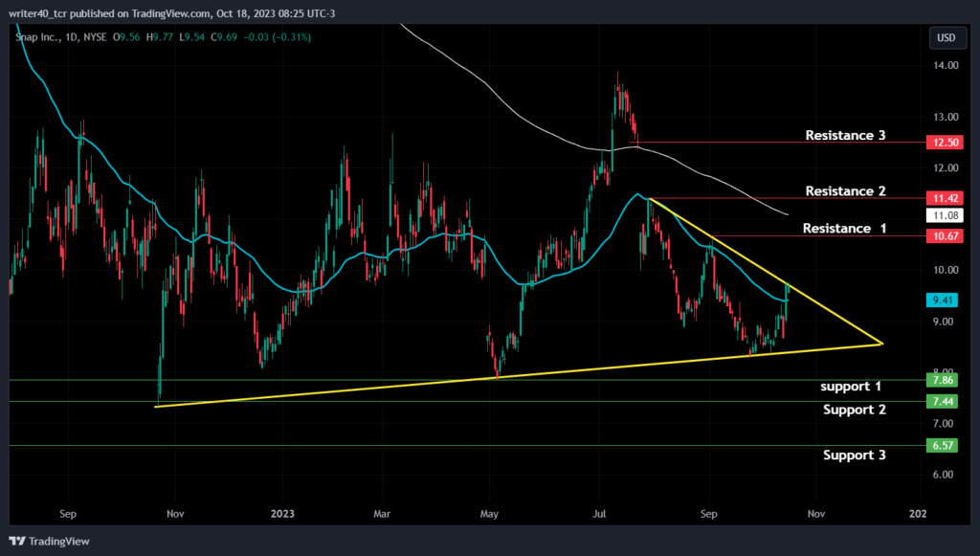Click the Resistance 1 label

click(844, 228)
